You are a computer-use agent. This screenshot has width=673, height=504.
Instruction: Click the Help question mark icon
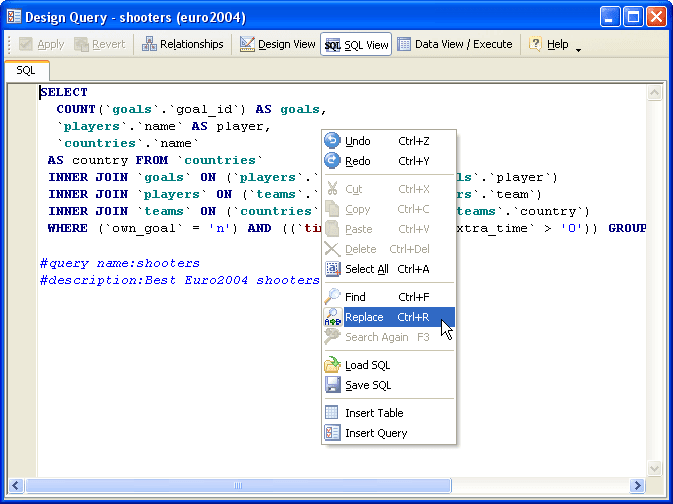point(535,44)
